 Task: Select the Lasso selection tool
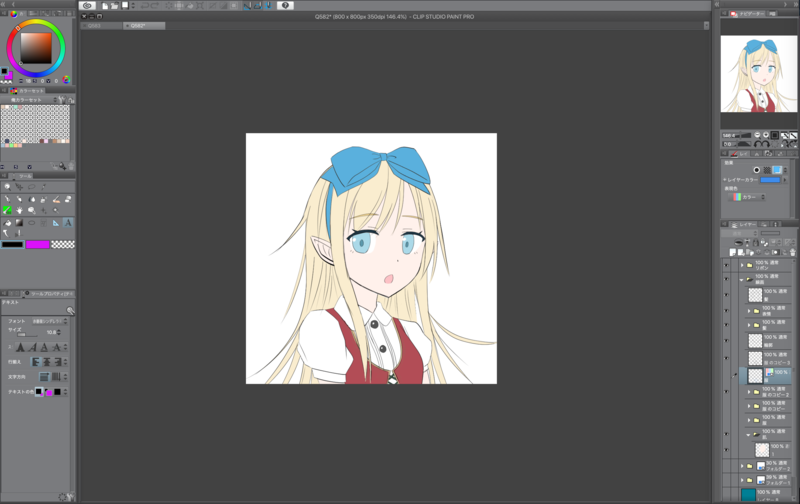point(32,187)
